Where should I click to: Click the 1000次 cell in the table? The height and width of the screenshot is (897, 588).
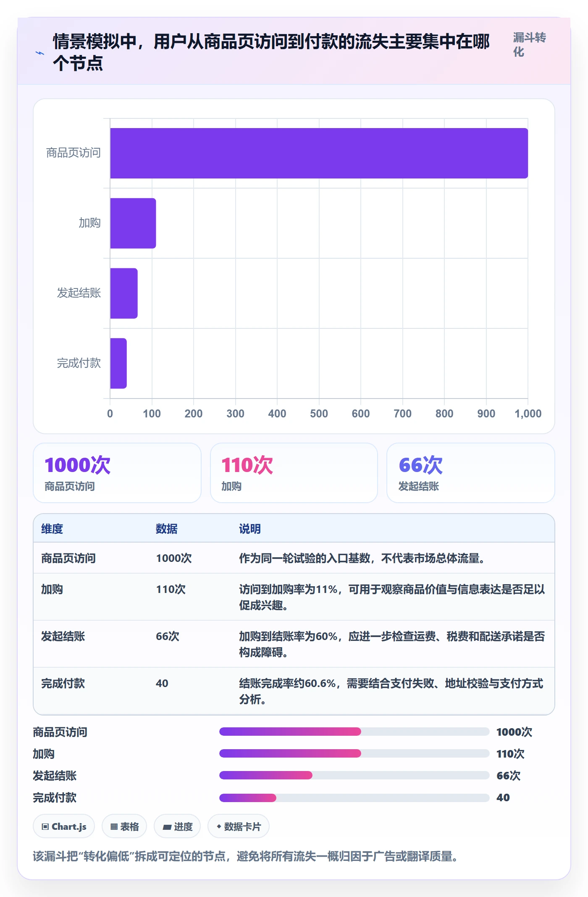(174, 558)
